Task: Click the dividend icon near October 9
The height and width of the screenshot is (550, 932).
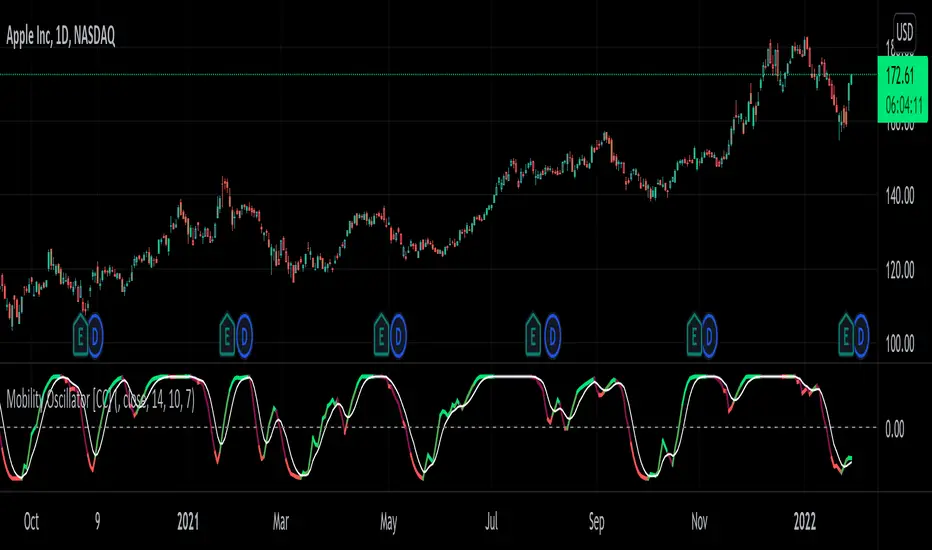Action: tap(96, 337)
